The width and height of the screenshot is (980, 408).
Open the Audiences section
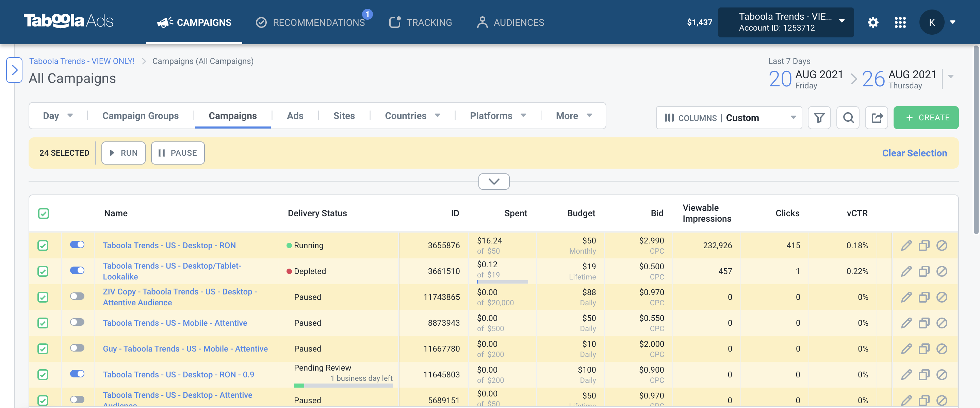coord(510,22)
